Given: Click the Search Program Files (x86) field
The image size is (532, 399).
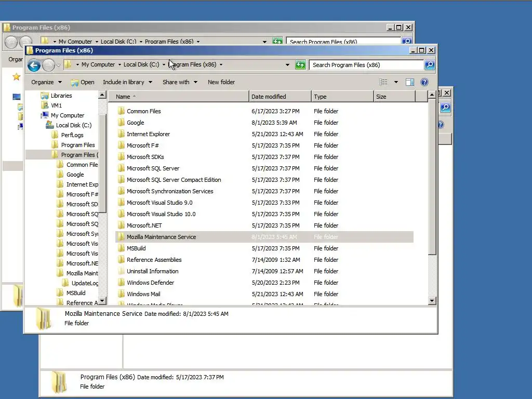Looking at the screenshot, I should tap(367, 65).
